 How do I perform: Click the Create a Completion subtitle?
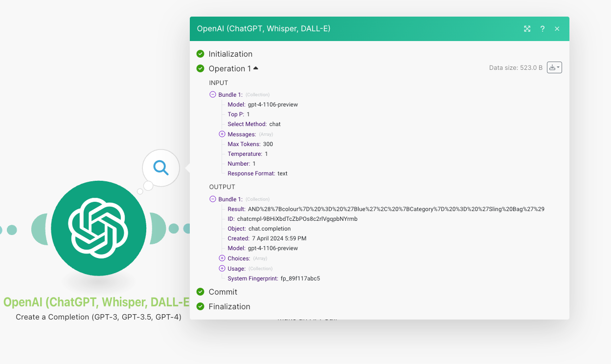98,317
